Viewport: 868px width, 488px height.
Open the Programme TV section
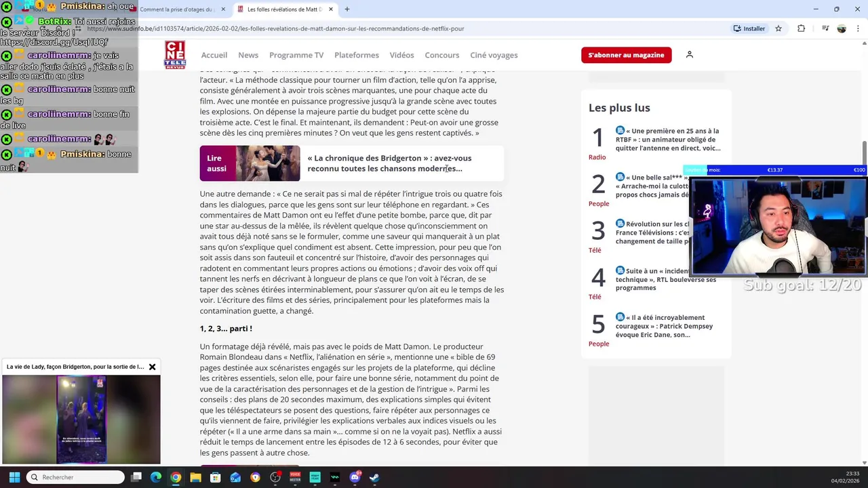pyautogui.click(x=296, y=55)
